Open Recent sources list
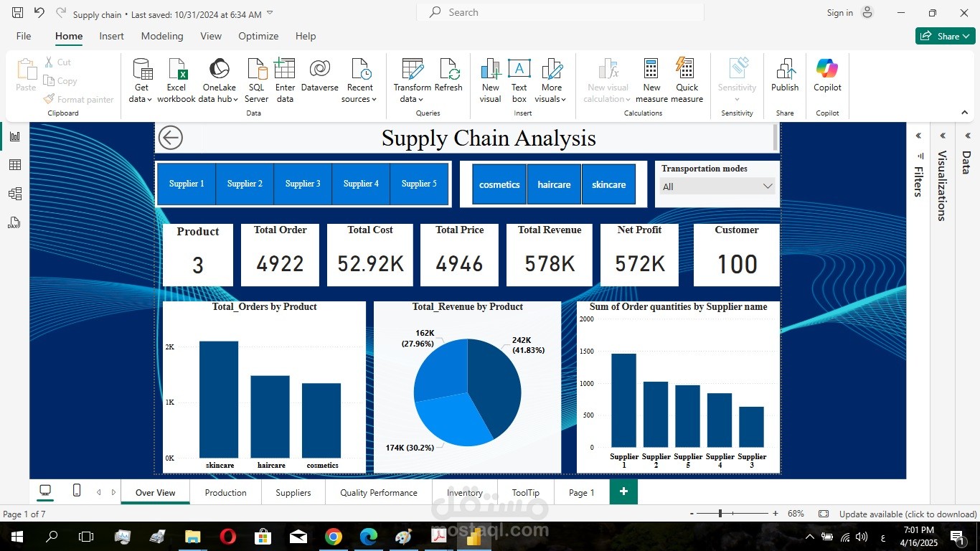This screenshot has height=551, width=980. 359,80
